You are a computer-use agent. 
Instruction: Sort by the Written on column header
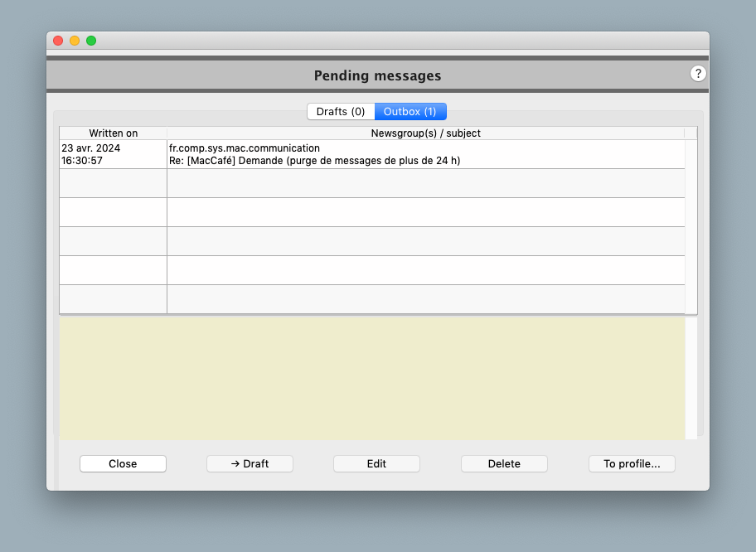(x=114, y=133)
